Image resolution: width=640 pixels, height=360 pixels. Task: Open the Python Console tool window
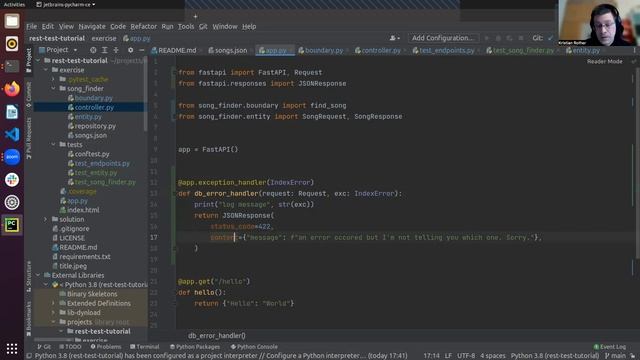[254, 347]
